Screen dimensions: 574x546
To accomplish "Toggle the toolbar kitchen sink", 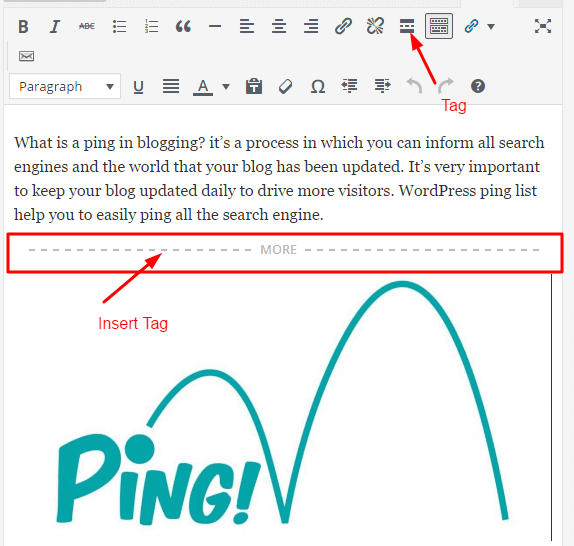I will 439,26.
